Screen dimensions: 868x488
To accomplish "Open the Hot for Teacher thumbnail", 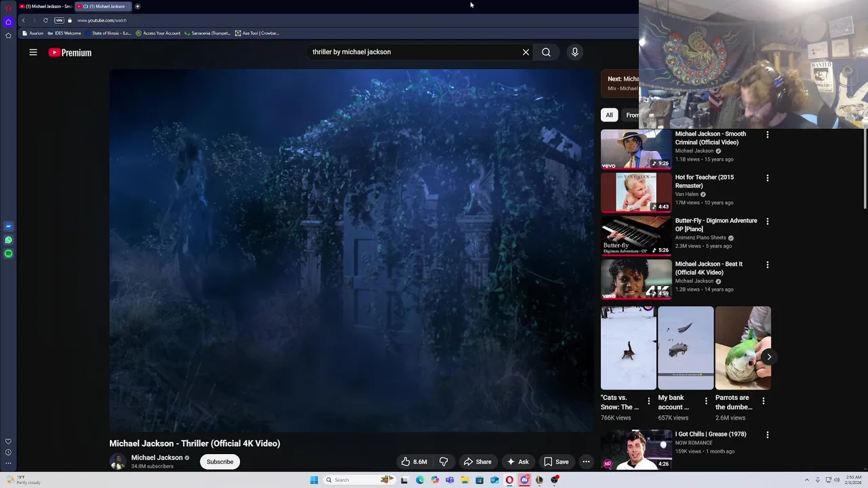I will click(x=636, y=192).
